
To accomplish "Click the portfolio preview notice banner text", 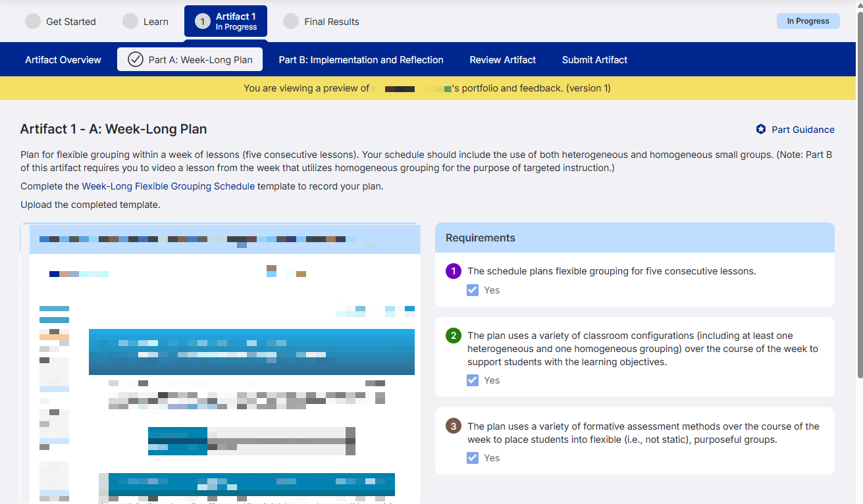I will pos(427,88).
